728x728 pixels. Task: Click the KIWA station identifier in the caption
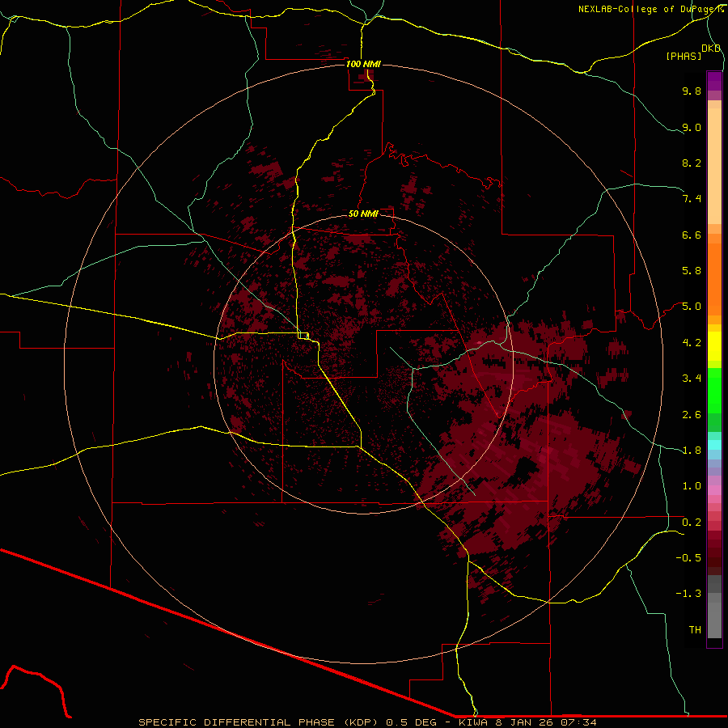click(x=472, y=722)
